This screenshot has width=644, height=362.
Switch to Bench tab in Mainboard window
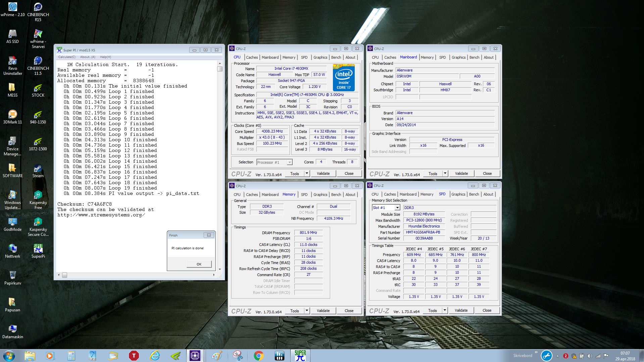click(x=474, y=57)
